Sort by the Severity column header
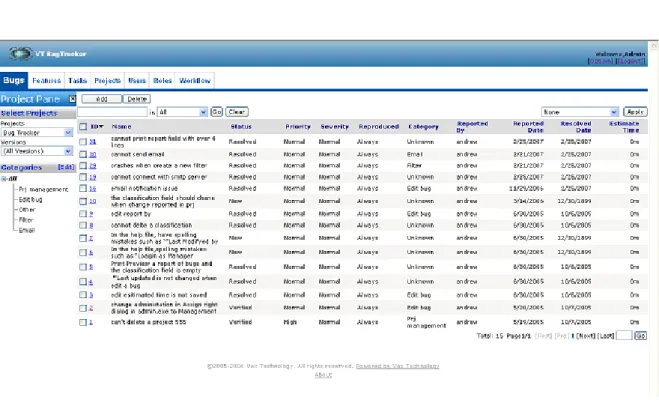The height and width of the screenshot is (406, 659). (x=335, y=127)
